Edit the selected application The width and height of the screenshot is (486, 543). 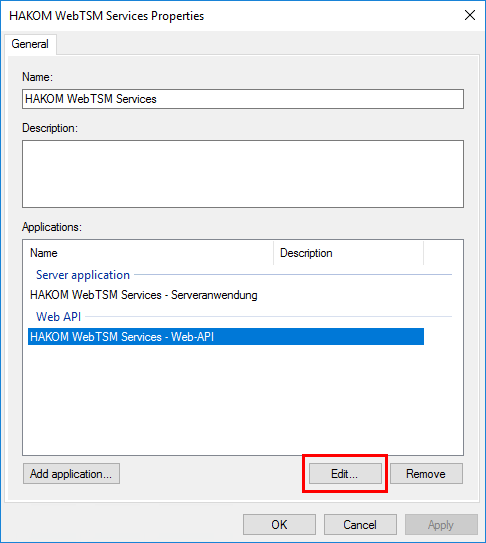point(345,474)
